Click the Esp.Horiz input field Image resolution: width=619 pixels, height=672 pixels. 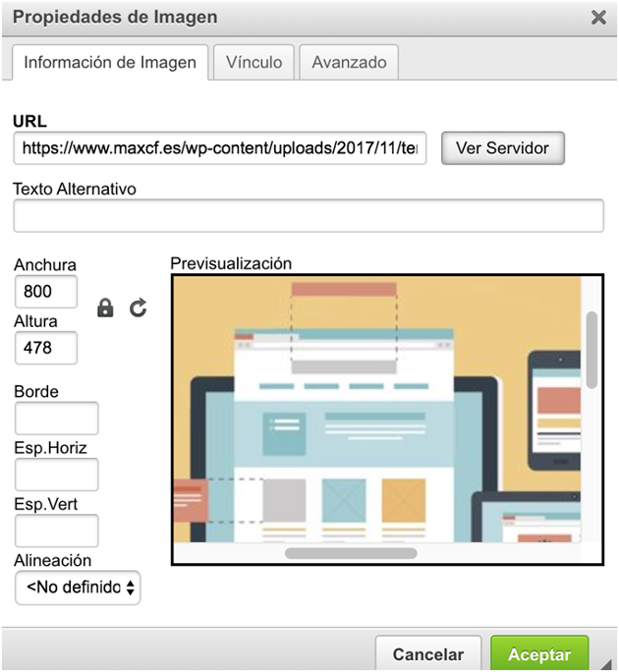[x=57, y=475]
